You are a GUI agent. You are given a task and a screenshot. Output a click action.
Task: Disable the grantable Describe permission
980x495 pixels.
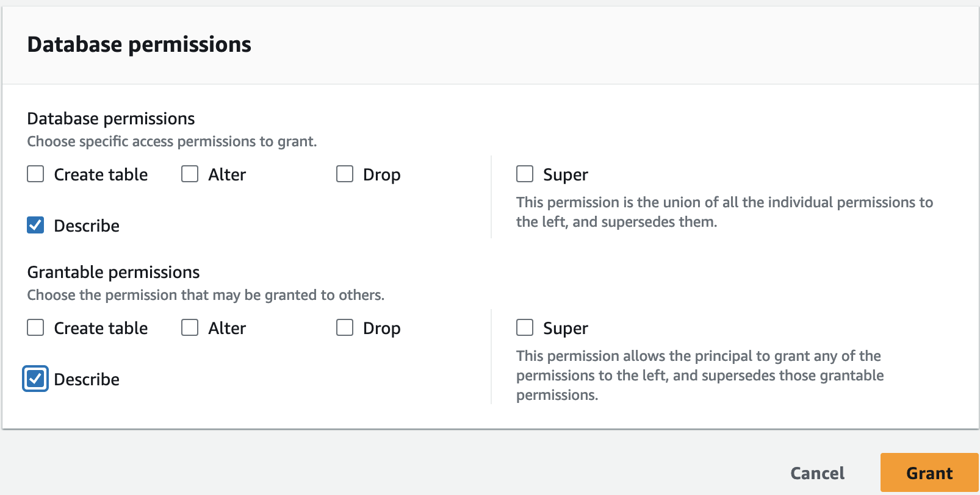click(x=35, y=379)
